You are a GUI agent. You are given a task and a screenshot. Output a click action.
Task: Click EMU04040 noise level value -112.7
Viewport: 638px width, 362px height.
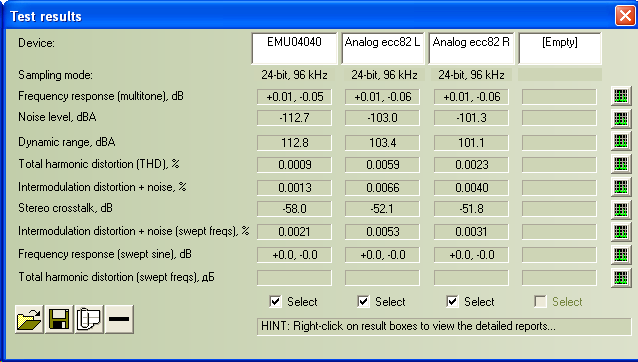click(294, 118)
